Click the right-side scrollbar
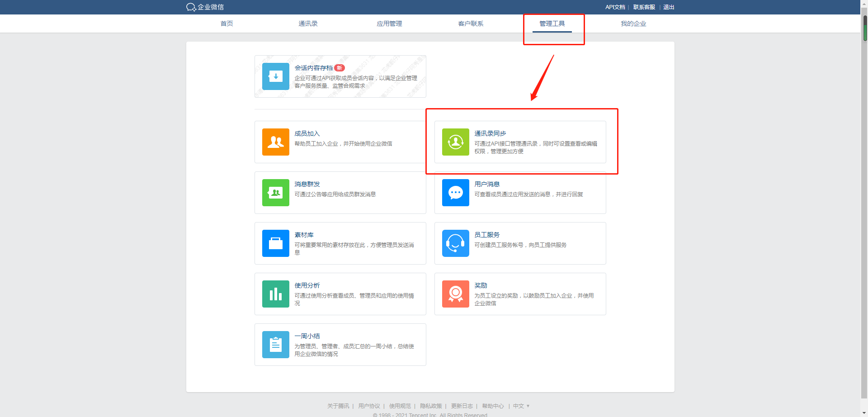This screenshot has height=417, width=868. click(x=864, y=25)
